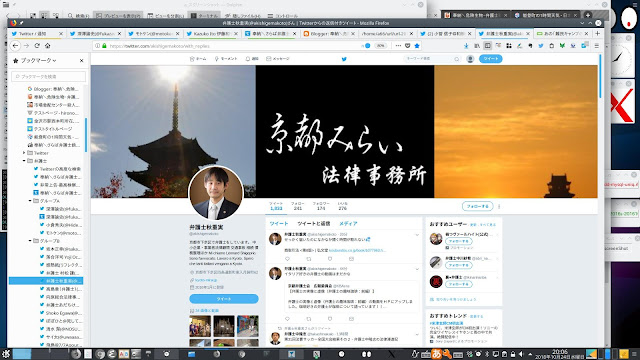Open profile more-options vertical dots

pos(499,207)
